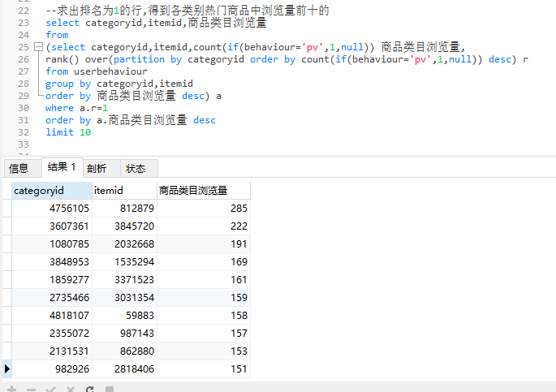Click the row header beside 4756105
The image size is (556, 392).
[6, 209]
